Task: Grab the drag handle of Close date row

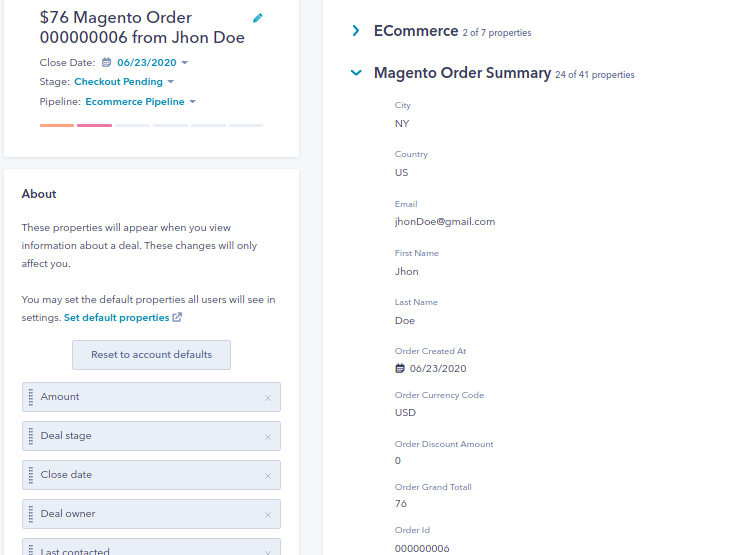Action: 31,475
